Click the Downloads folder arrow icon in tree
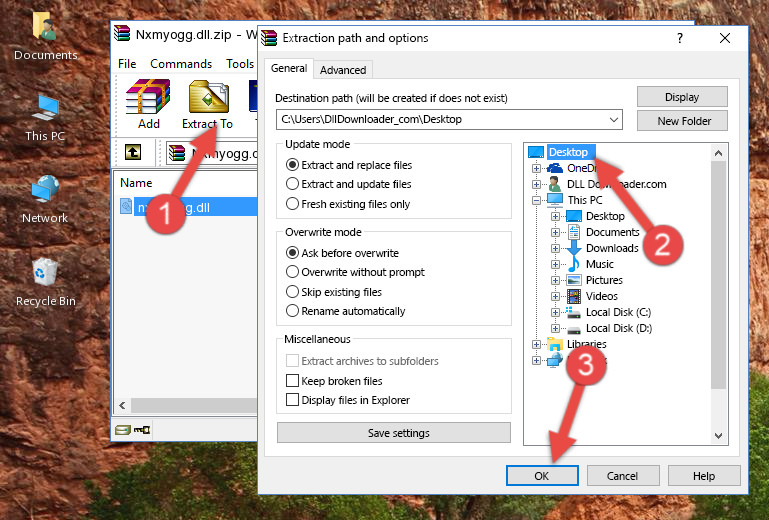 point(574,248)
